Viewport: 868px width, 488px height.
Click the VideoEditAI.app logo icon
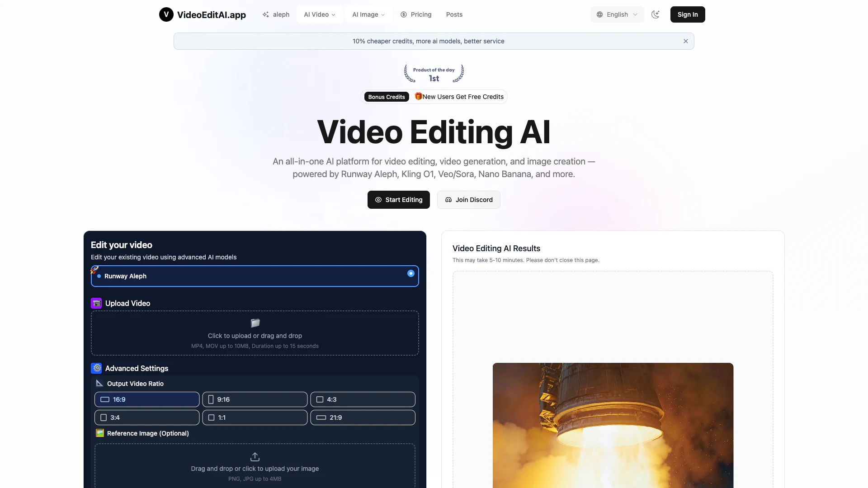pos(166,14)
